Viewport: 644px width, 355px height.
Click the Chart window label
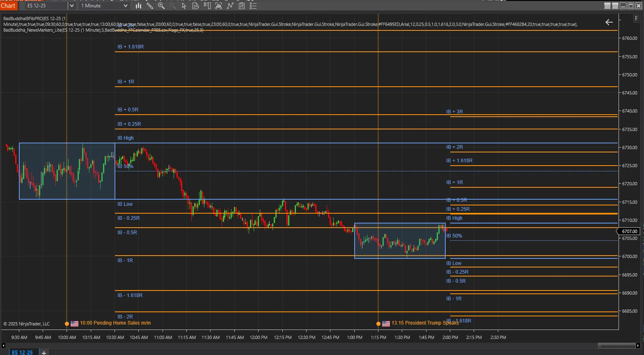8,6
